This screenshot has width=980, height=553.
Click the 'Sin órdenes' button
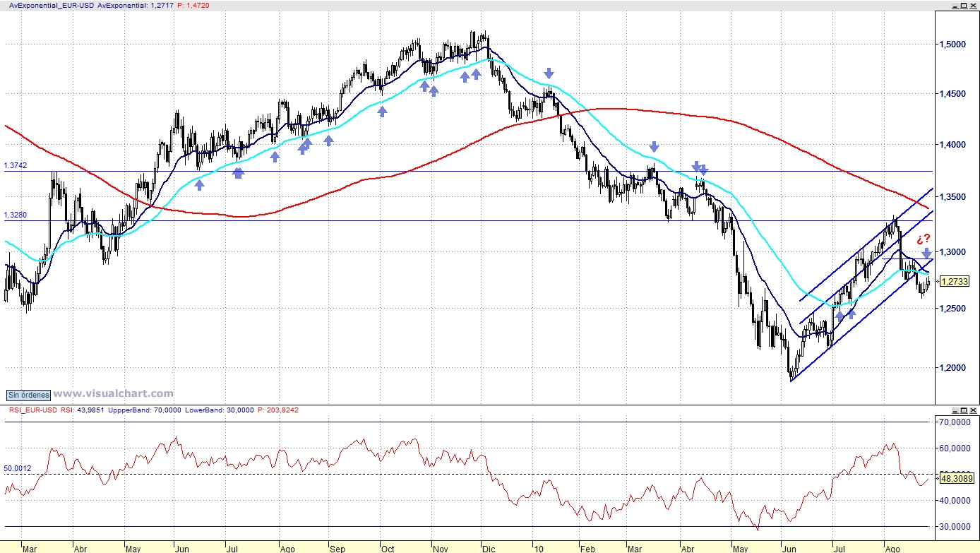click(x=28, y=395)
